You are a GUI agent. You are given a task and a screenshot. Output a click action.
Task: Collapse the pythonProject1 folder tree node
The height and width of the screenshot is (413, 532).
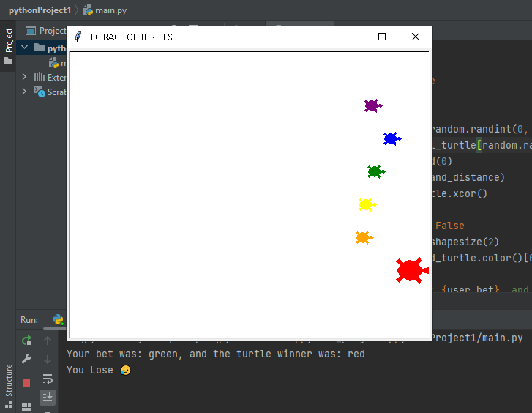24,48
